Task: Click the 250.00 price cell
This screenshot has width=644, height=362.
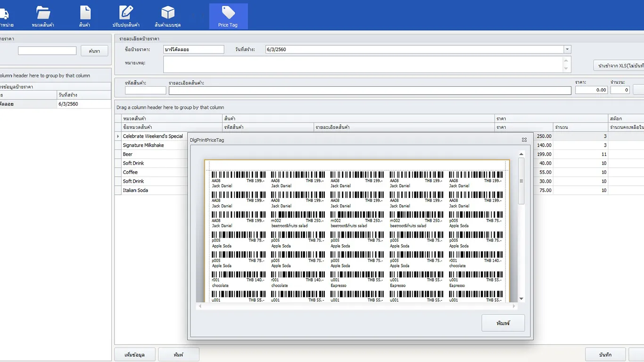Action: click(544, 136)
